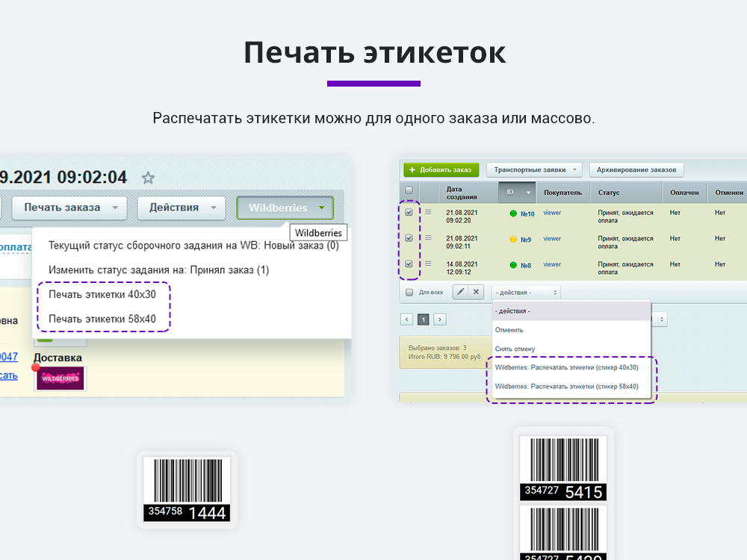Open the ID column sort dropdown
The width and height of the screenshot is (747, 560).
coord(528,193)
